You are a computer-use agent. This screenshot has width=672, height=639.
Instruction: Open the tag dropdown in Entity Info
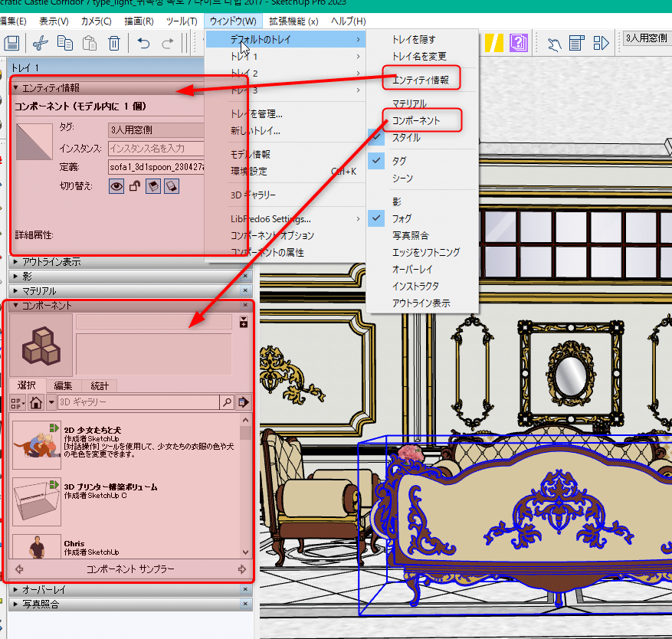pos(156,129)
